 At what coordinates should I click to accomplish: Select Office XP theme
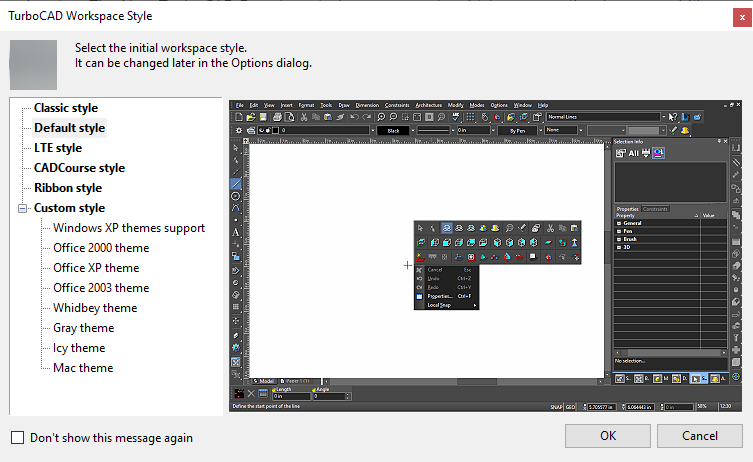click(96, 268)
